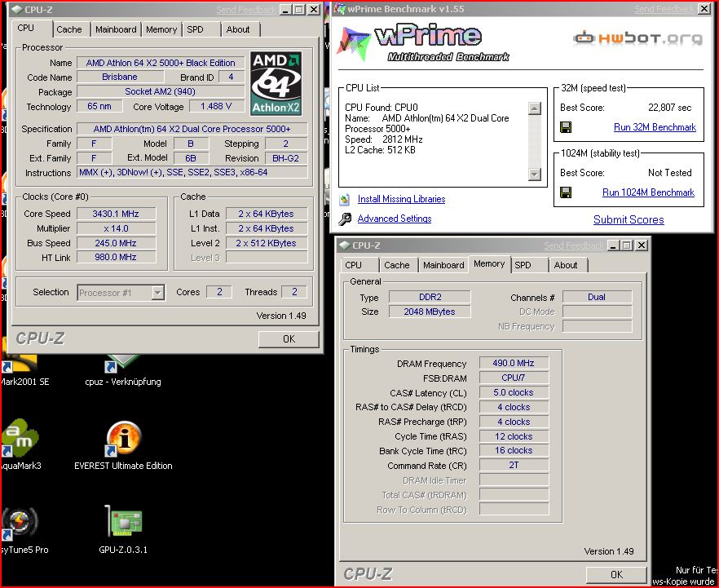This screenshot has width=719, height=588.
Task: Run the 1024M Benchmark
Action: (x=648, y=192)
